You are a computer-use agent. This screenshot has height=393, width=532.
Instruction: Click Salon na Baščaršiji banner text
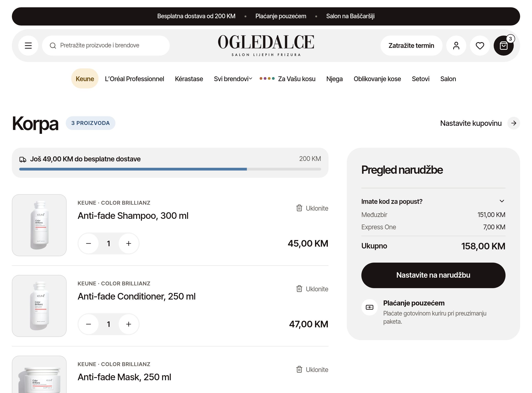(350, 16)
